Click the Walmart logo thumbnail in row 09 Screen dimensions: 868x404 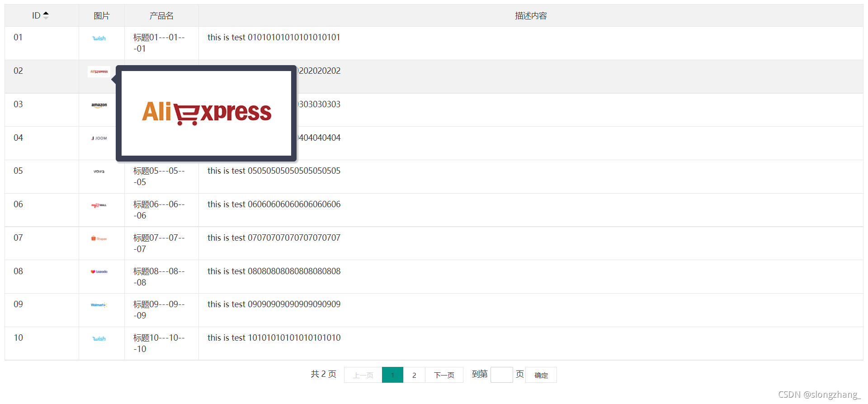[x=99, y=305]
